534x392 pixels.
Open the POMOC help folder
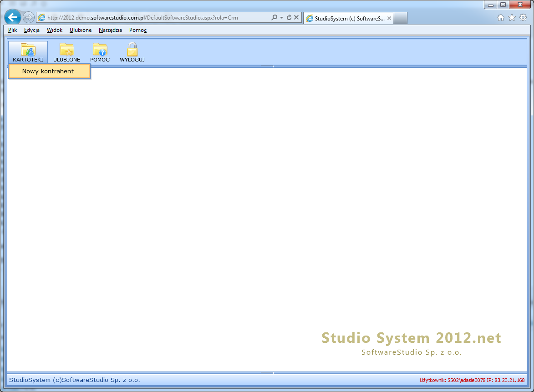[100, 52]
